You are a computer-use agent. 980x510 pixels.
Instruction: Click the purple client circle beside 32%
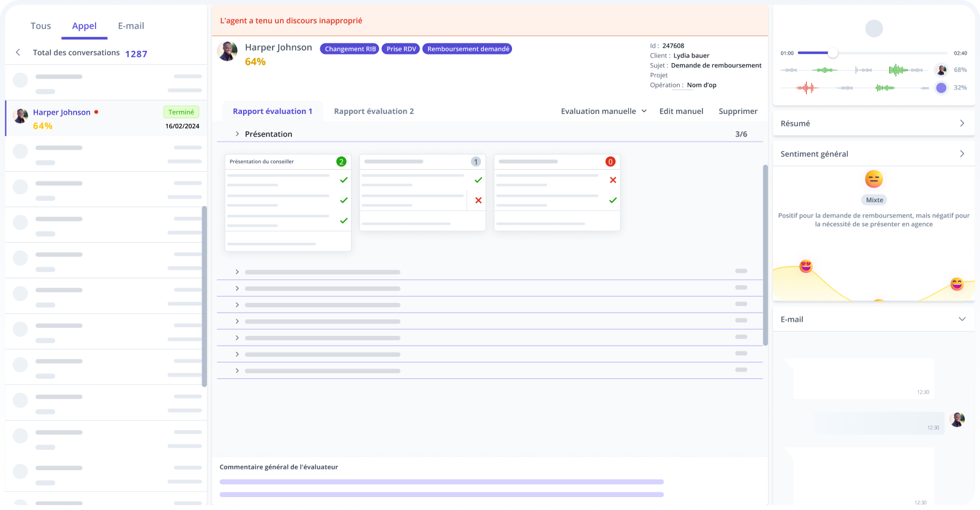(x=941, y=88)
